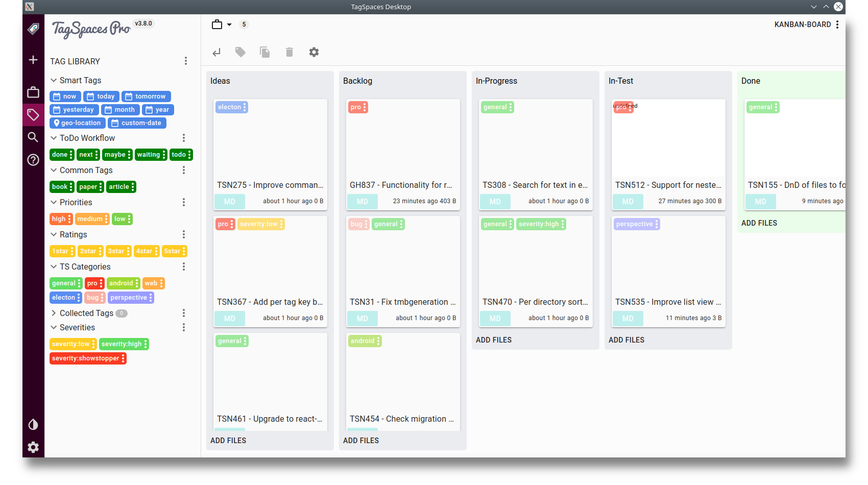Select the 'custom-date' smart tag
The image size is (868, 485).
pos(137,123)
